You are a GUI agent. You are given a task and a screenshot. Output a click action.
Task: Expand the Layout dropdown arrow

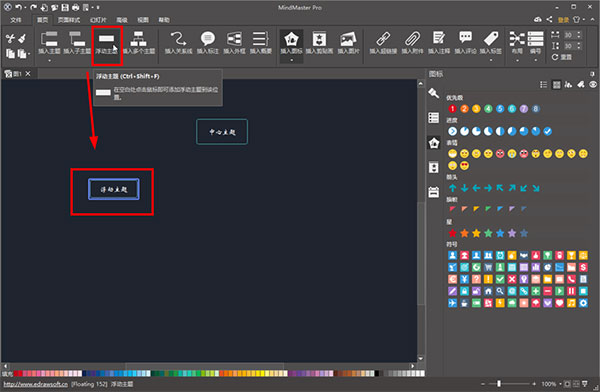point(517,60)
